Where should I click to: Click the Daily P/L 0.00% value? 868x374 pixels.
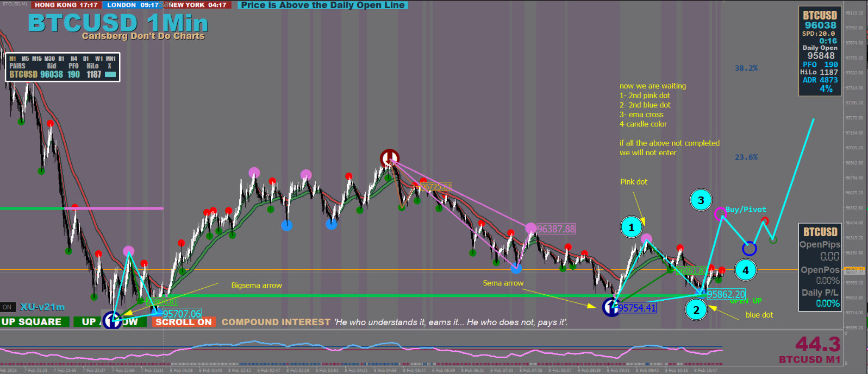(x=828, y=303)
